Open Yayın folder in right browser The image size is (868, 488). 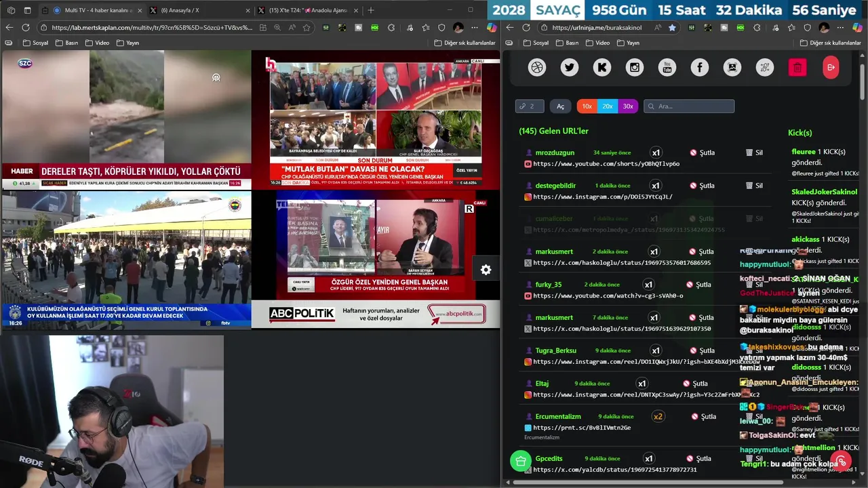point(628,43)
